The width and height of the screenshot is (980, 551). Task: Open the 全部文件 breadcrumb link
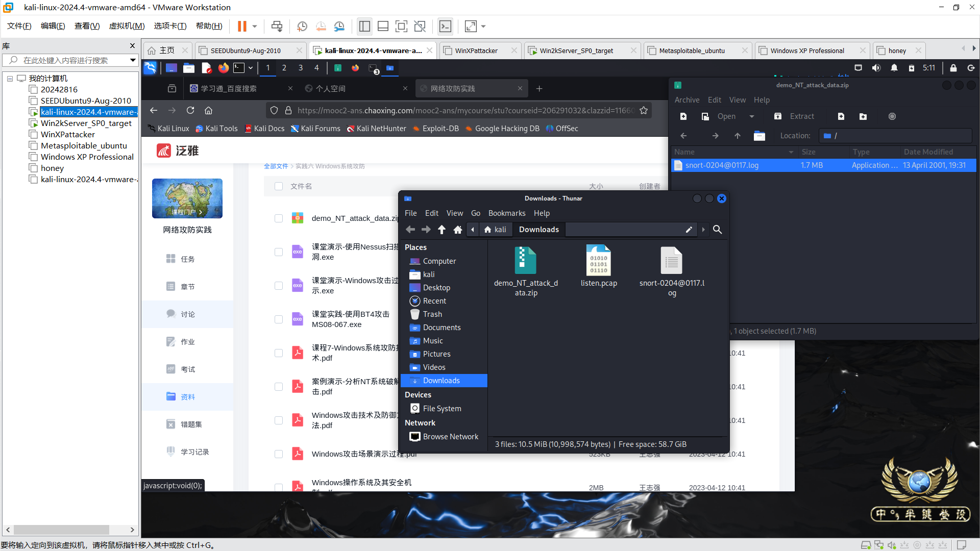tap(276, 166)
